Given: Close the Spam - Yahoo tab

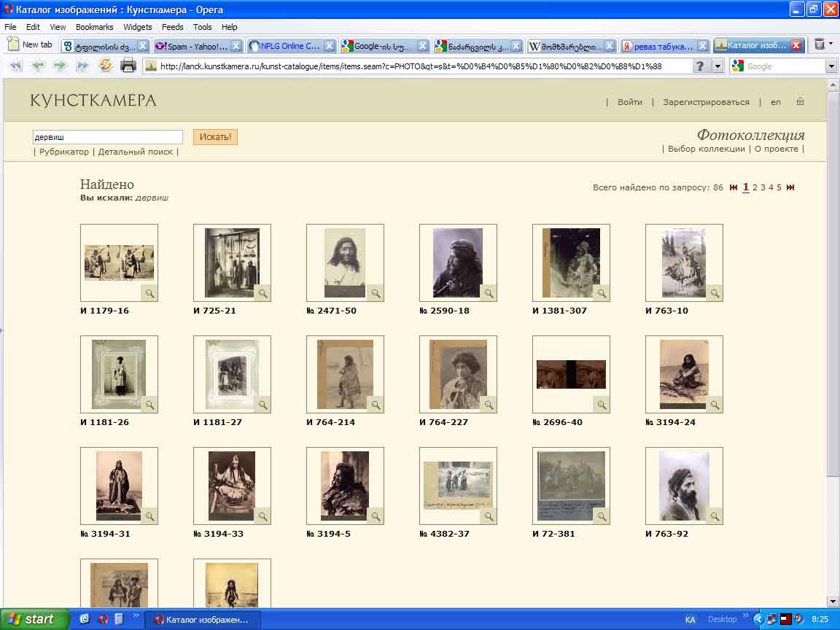Looking at the screenshot, I should point(236,45).
